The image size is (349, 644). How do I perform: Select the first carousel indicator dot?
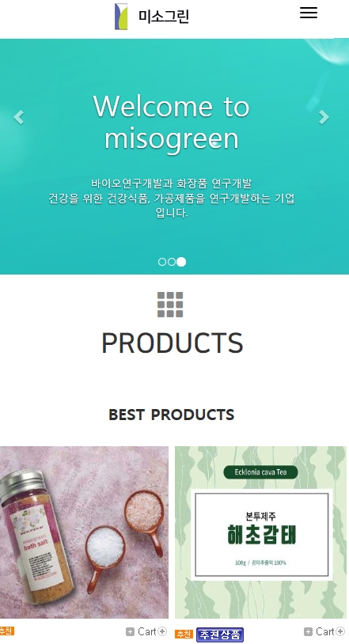coord(162,262)
